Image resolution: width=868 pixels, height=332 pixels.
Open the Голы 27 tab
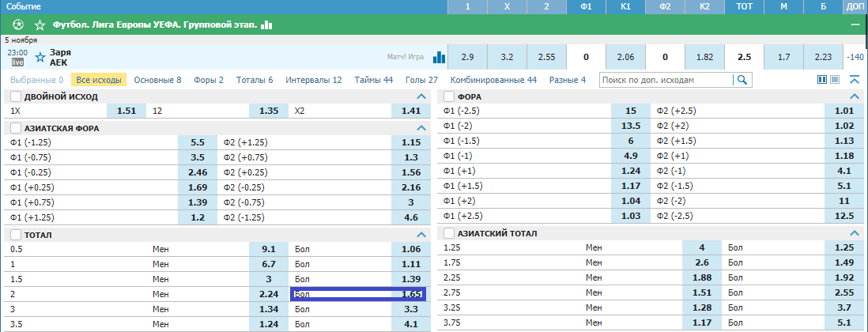click(x=422, y=80)
